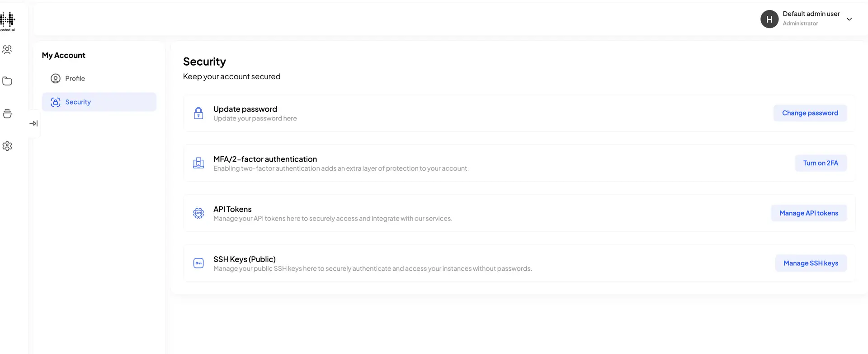Open the projects folder sidebar icon

7,81
